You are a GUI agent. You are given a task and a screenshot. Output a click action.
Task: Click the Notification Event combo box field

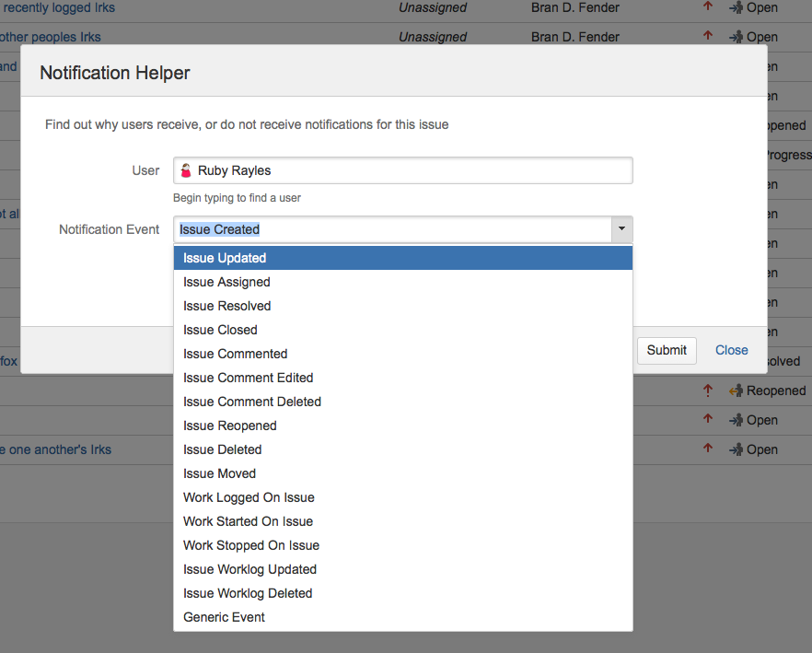click(392, 229)
